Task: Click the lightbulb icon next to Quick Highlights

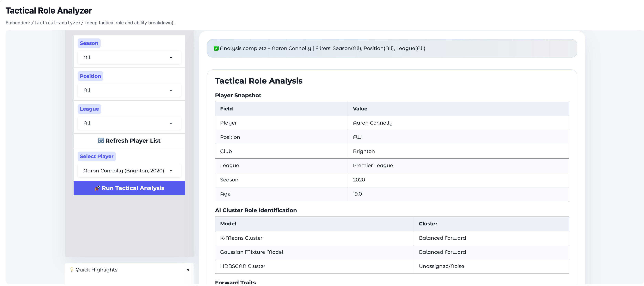Action: click(x=72, y=270)
